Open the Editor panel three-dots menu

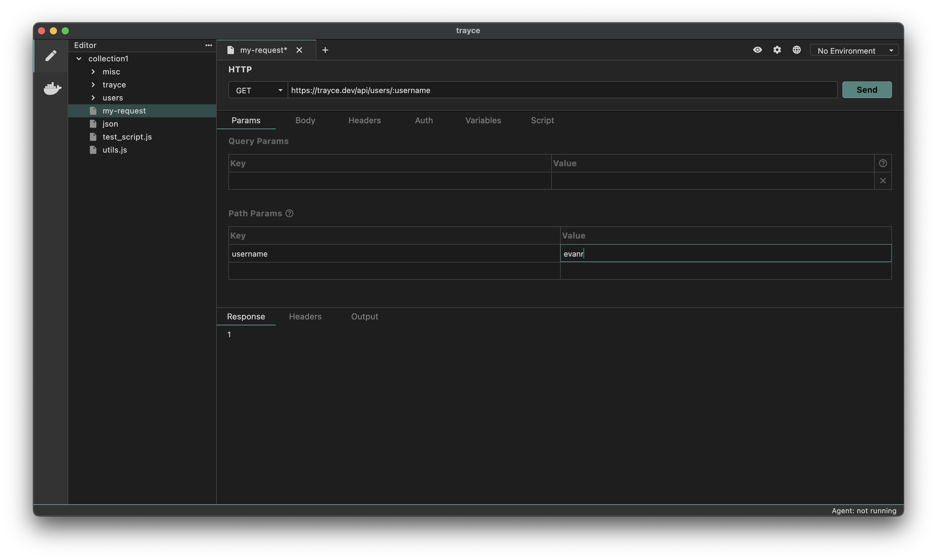(208, 45)
